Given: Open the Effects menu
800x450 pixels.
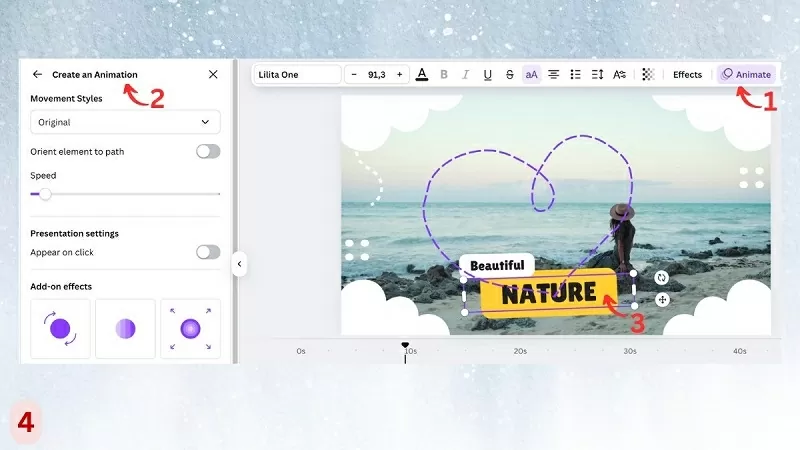Looking at the screenshot, I should pyautogui.click(x=687, y=74).
